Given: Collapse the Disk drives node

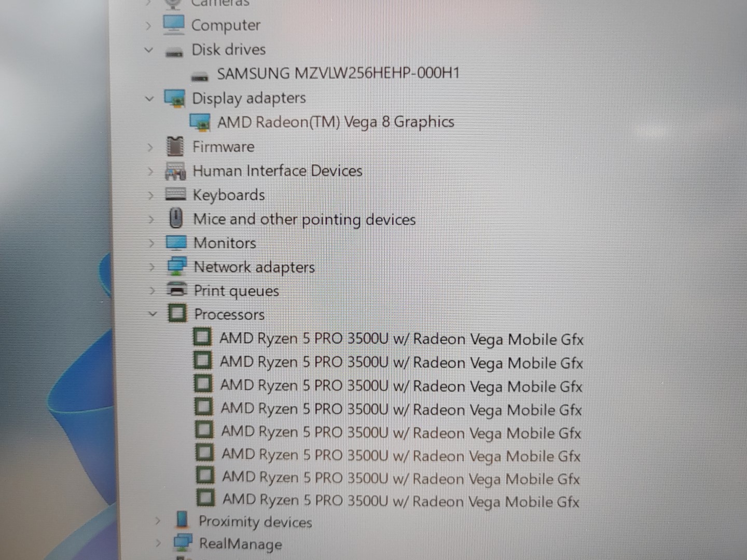Looking at the screenshot, I should (149, 50).
